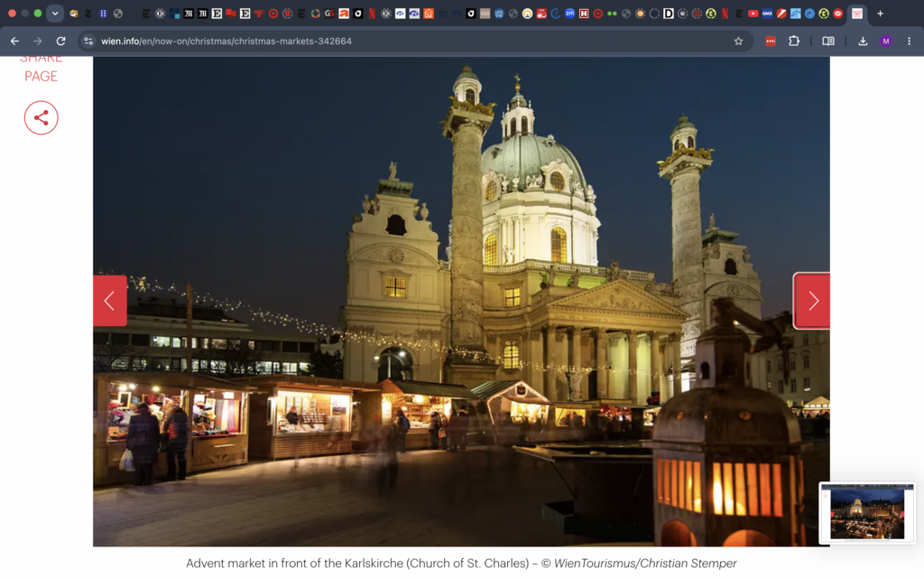The width and height of the screenshot is (924, 578).
Task: Click the 'PAGE' share label
Action: [42, 76]
